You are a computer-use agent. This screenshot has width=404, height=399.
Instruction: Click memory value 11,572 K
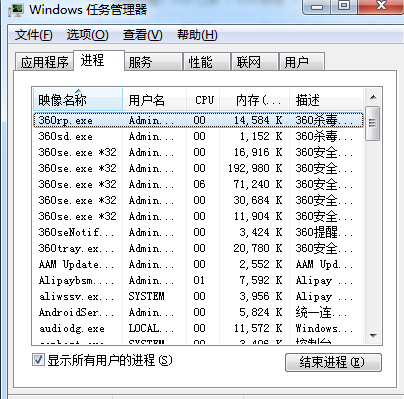point(258,328)
